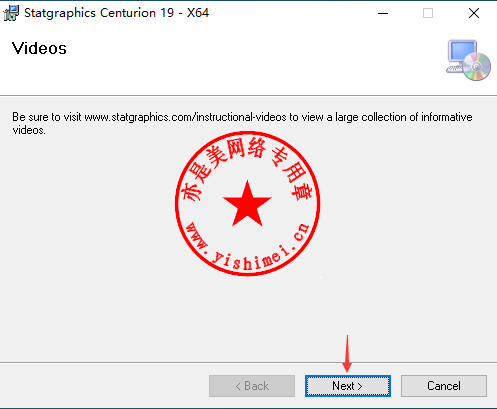
Task: Close the installer using the title bar X
Action: [x=474, y=13]
